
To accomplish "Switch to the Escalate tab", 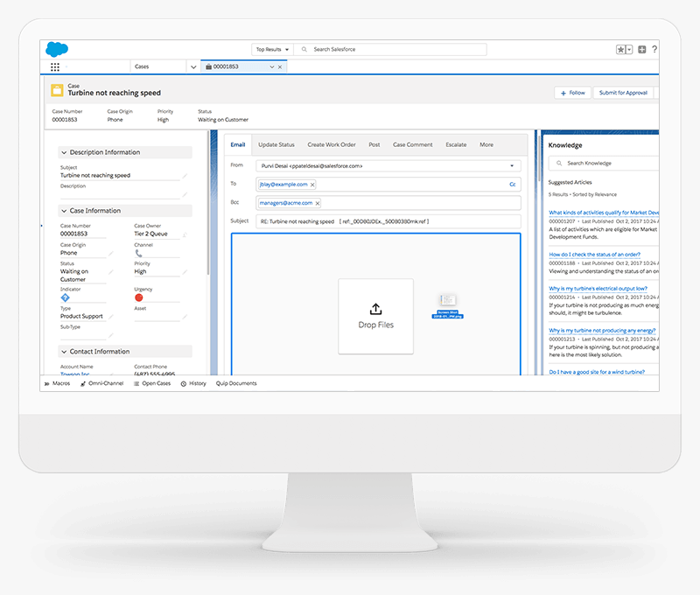I will (456, 144).
